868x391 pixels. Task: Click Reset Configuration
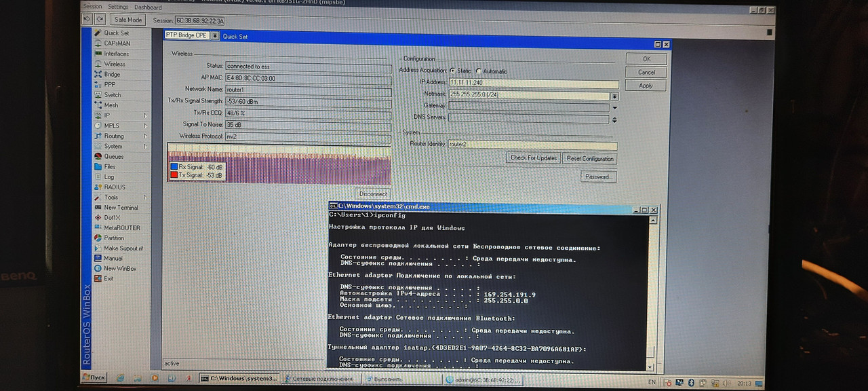[x=590, y=158]
